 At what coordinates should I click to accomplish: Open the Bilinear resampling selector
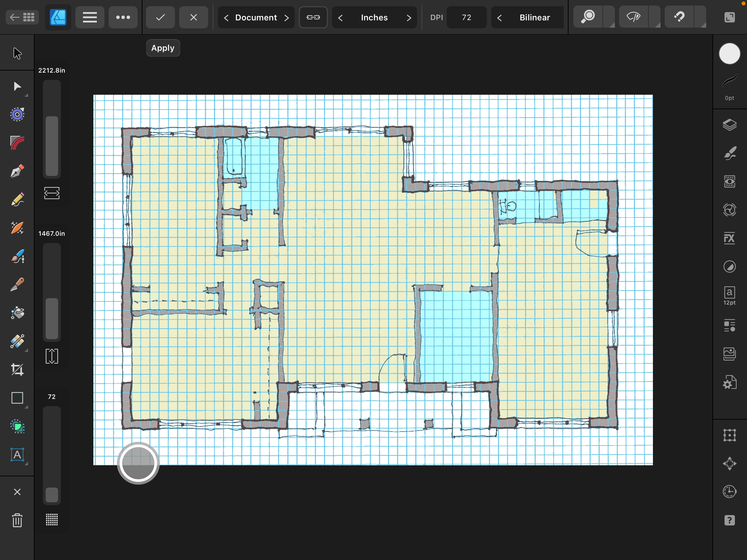pyautogui.click(x=535, y=18)
